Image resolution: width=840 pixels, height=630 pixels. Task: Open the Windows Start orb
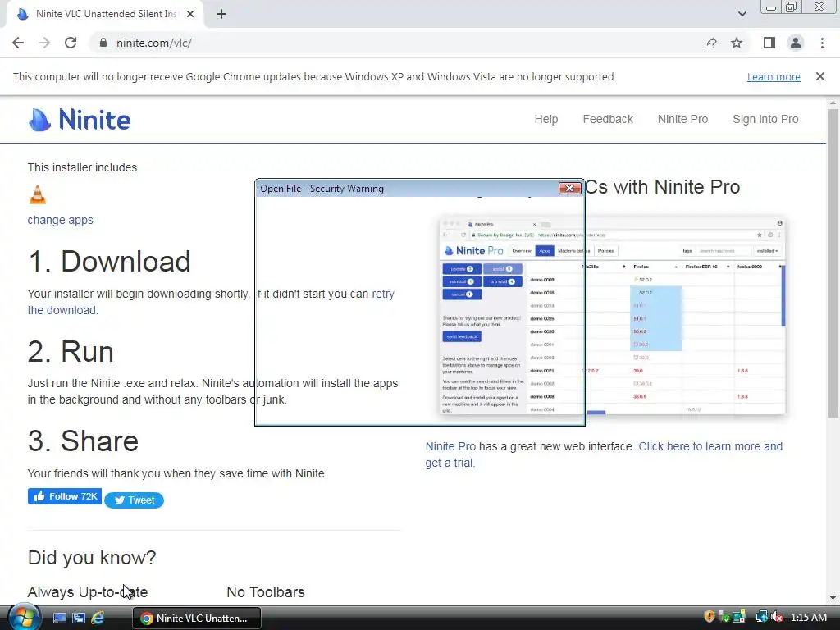coord(23,617)
